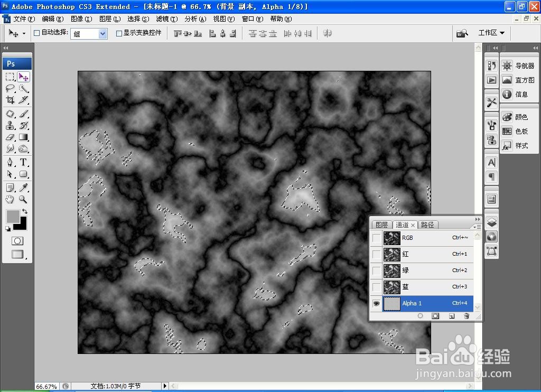541x392 pixels.
Task: Select the Zoom tool
Action: point(23,199)
